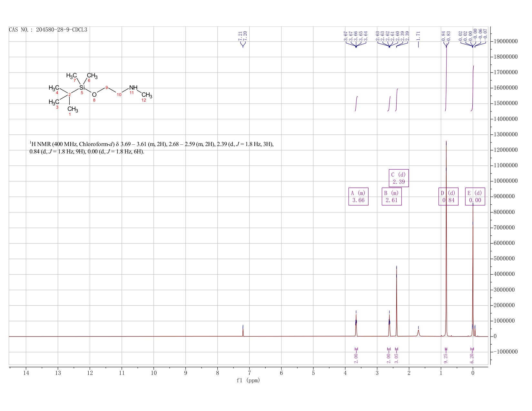
Task: Click the 7.21 peak label at top
Action: click(240, 36)
